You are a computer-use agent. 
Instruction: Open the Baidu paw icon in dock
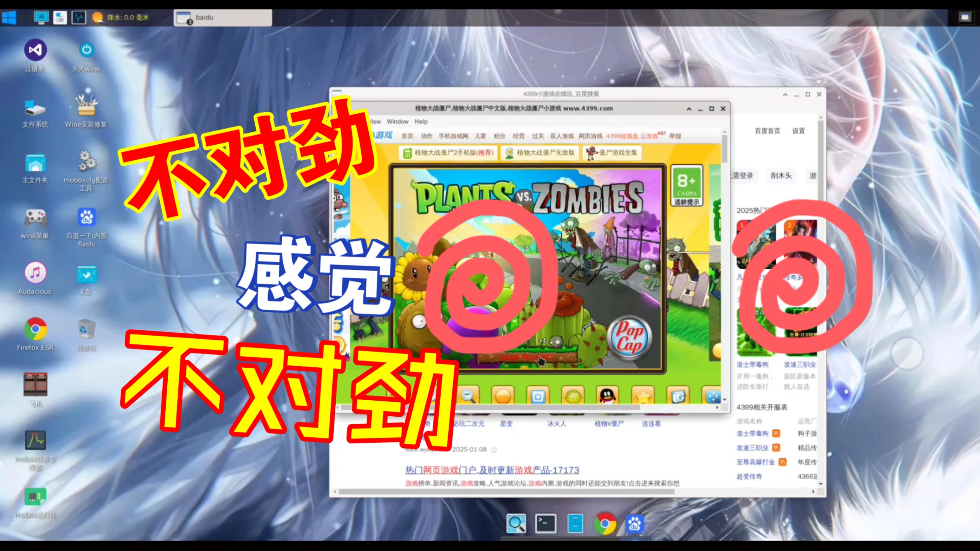(x=634, y=523)
